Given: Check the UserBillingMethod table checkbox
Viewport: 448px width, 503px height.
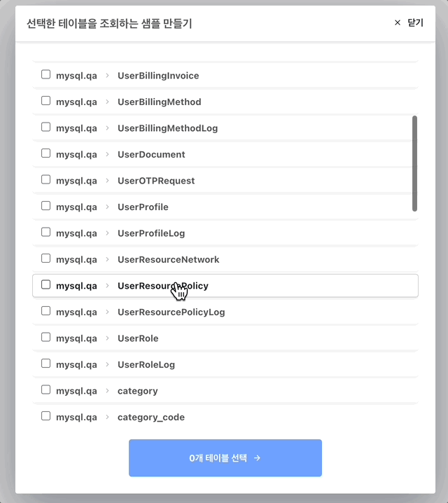Looking at the screenshot, I should click(45, 101).
